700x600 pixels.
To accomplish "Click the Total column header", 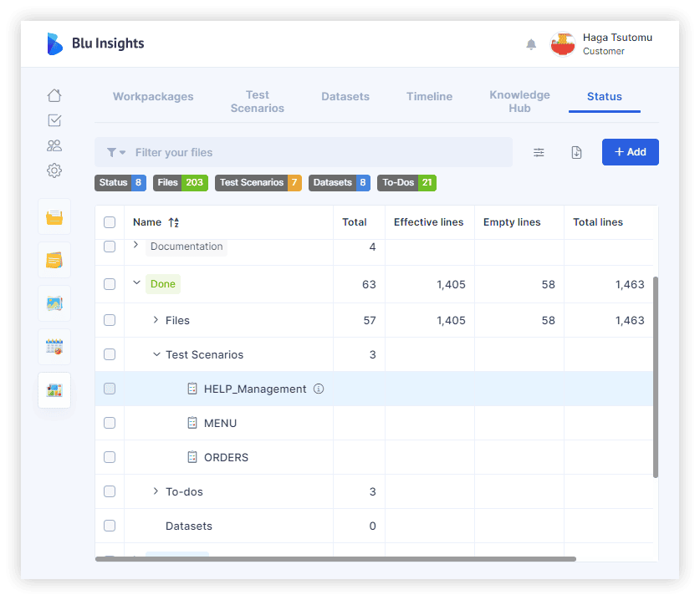I will click(354, 222).
